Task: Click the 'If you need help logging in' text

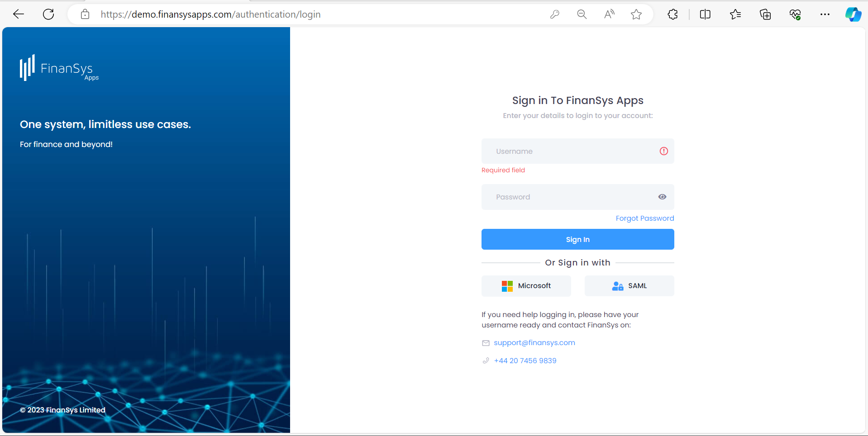Action: pos(560,320)
